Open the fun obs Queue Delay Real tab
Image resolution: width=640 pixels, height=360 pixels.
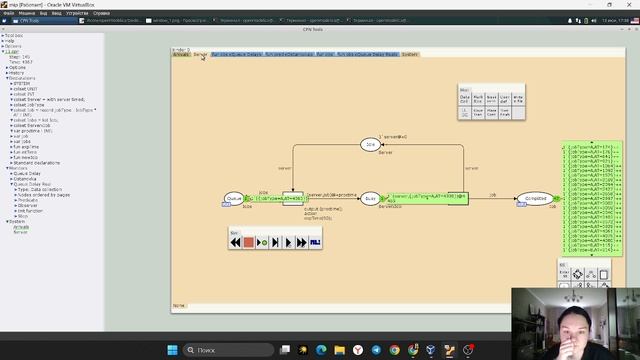click(x=367, y=54)
